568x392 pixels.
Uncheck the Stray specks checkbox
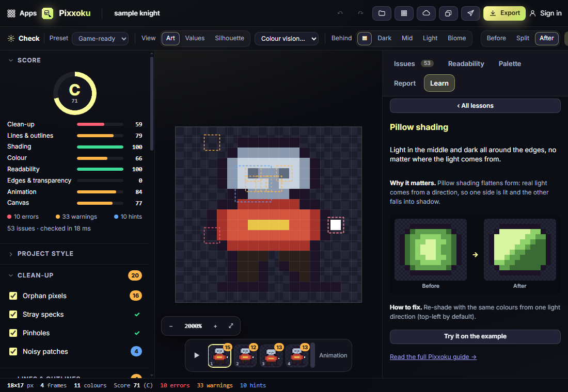13,315
